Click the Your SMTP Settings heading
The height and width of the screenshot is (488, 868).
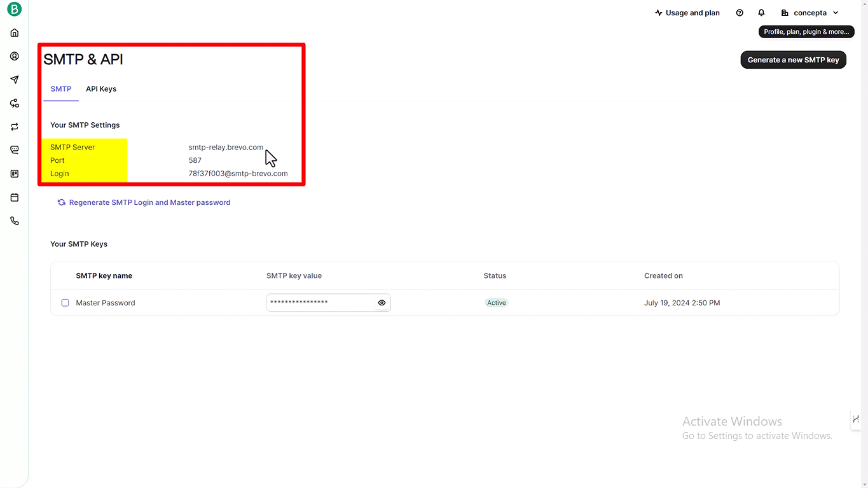pos(85,125)
